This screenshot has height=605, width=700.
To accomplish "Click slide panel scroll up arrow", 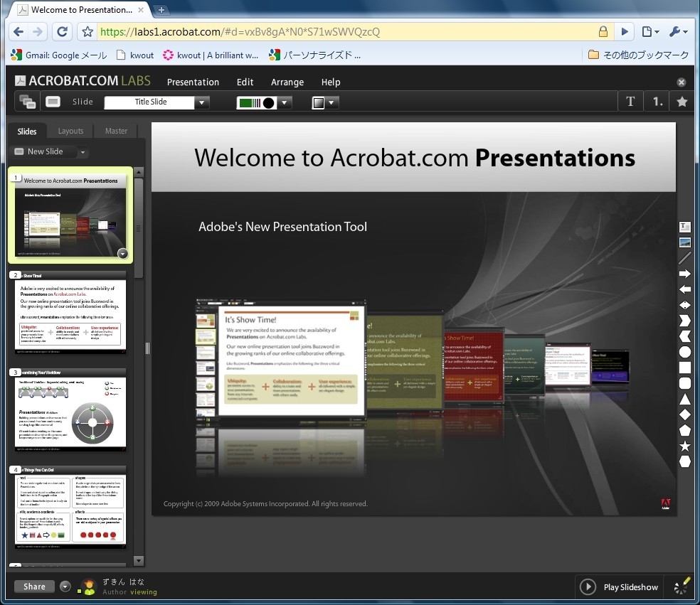I will click(x=139, y=172).
